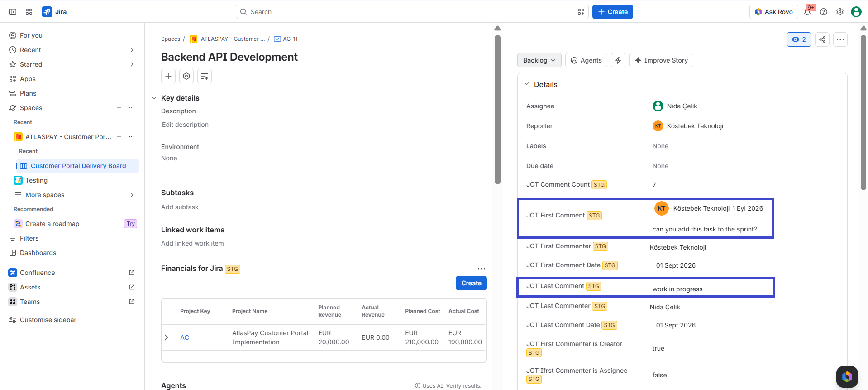Collapse the Key details section
Image resolution: width=868 pixels, height=390 pixels.
click(x=154, y=98)
